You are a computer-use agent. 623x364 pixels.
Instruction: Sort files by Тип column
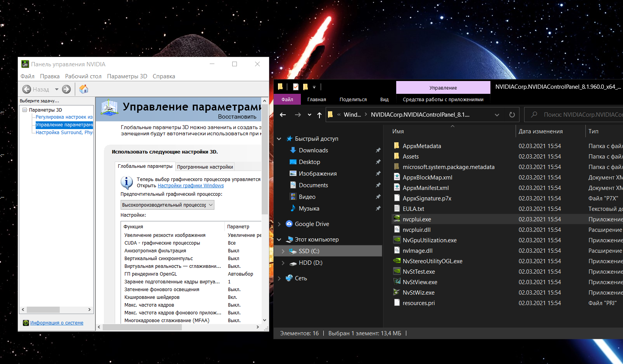tap(593, 131)
